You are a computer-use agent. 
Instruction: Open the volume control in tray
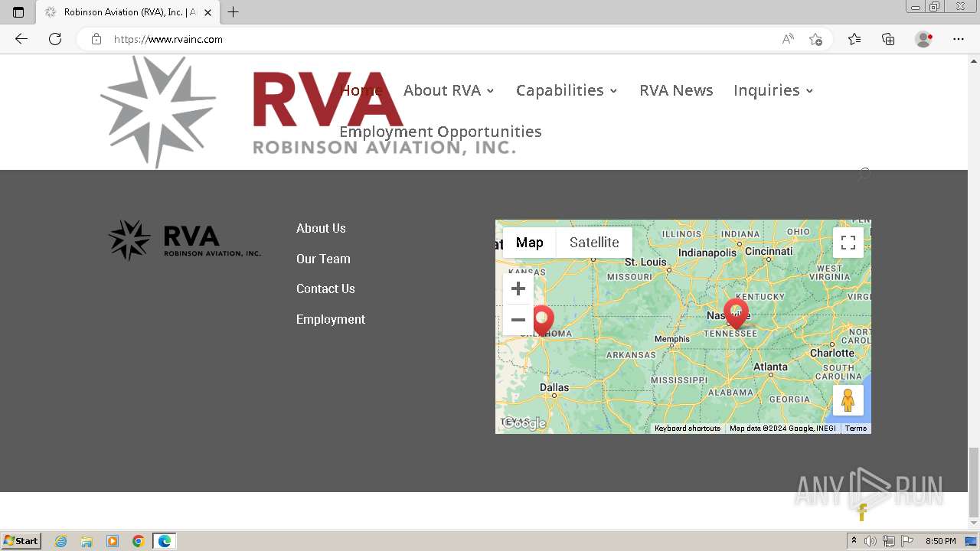click(871, 541)
